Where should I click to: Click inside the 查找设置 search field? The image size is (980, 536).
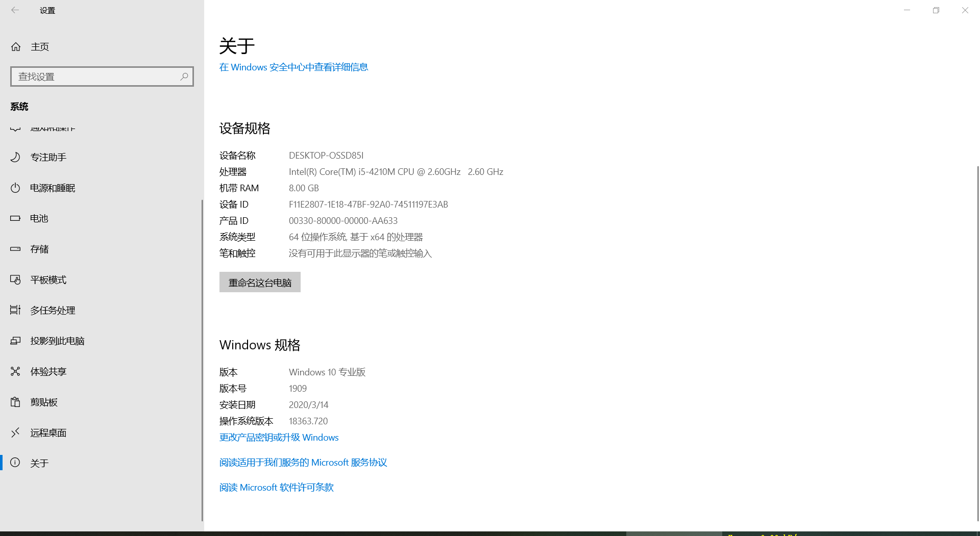pos(92,76)
